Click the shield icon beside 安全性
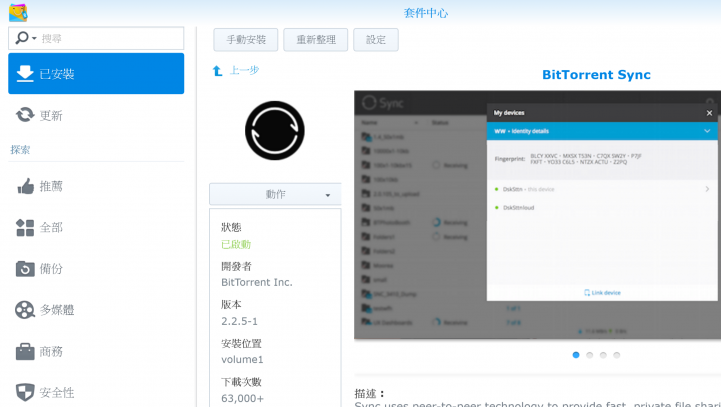 click(x=25, y=392)
